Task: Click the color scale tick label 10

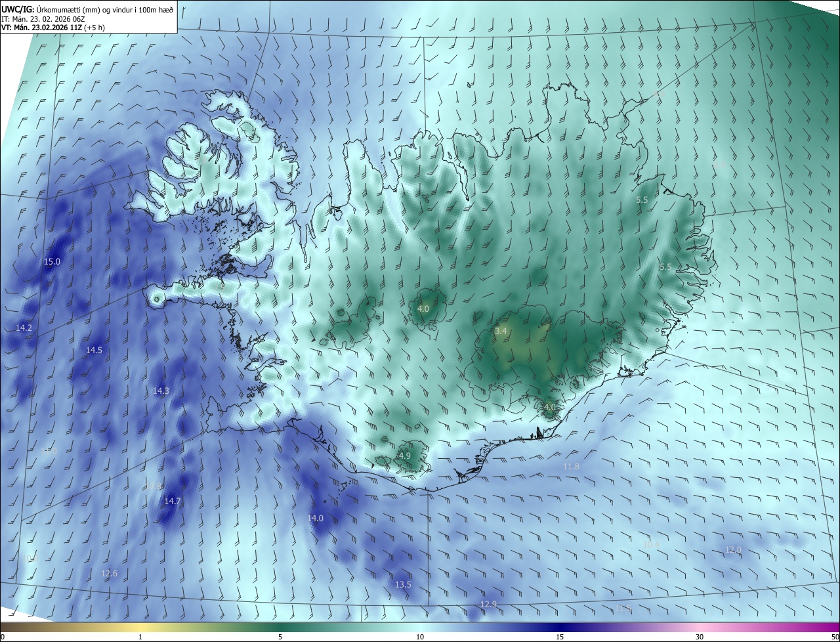Action: (420, 637)
